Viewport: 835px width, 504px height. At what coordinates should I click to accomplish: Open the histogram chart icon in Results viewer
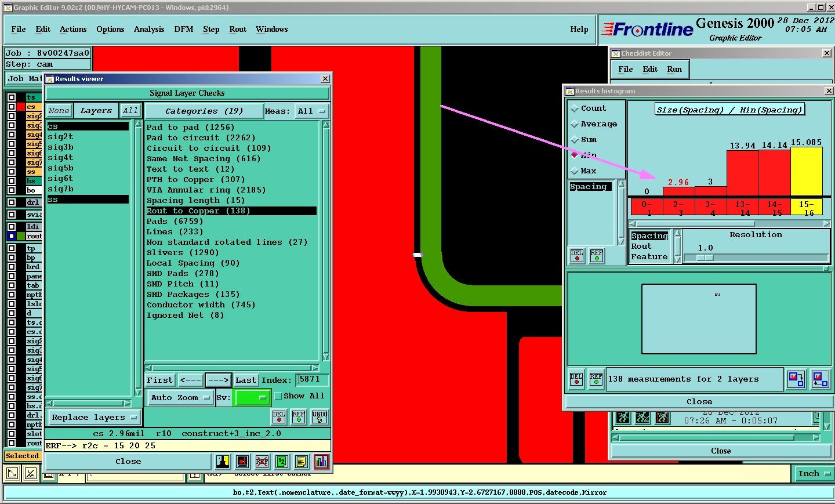(321, 462)
